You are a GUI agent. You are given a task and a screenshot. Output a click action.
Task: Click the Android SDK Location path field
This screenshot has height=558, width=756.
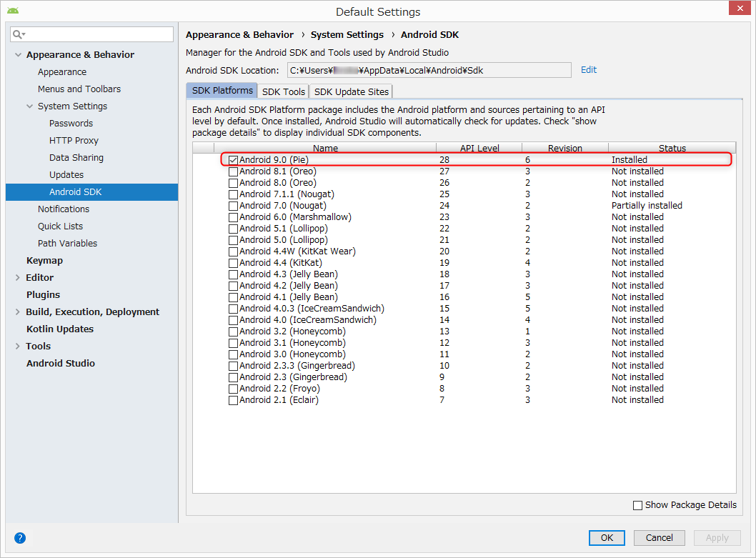(429, 71)
